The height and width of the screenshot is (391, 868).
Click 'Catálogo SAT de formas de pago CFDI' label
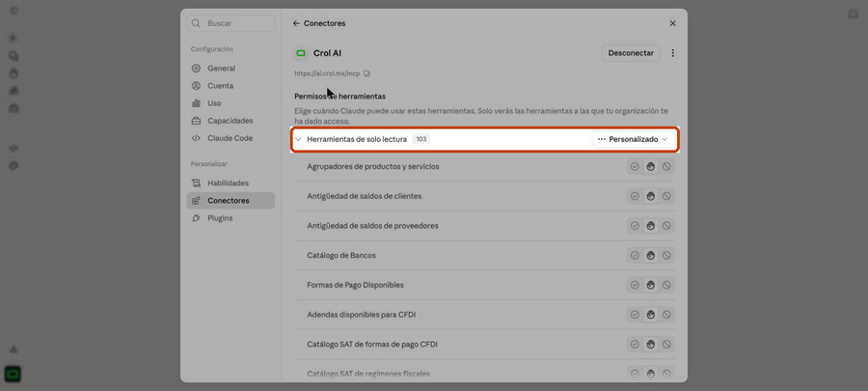click(x=372, y=345)
